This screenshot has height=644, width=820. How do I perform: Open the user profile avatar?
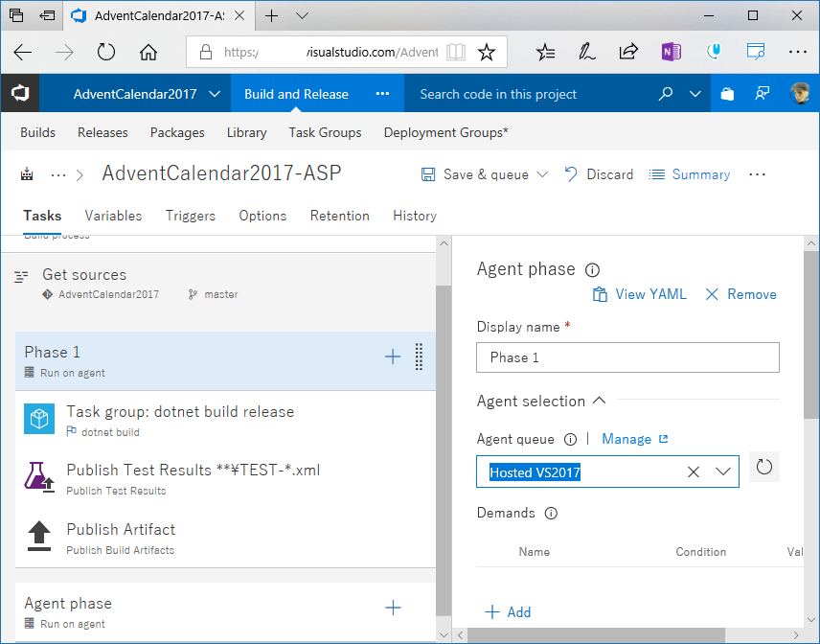pos(800,94)
